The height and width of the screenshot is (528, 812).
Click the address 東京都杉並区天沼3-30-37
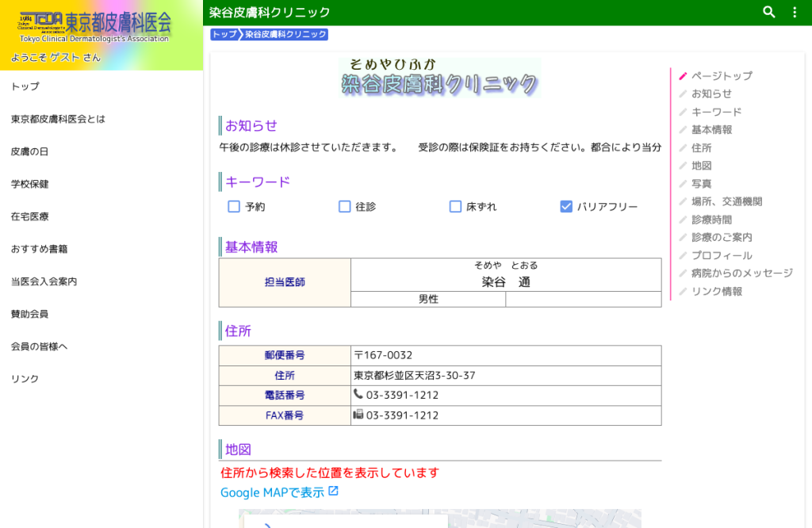(x=414, y=375)
